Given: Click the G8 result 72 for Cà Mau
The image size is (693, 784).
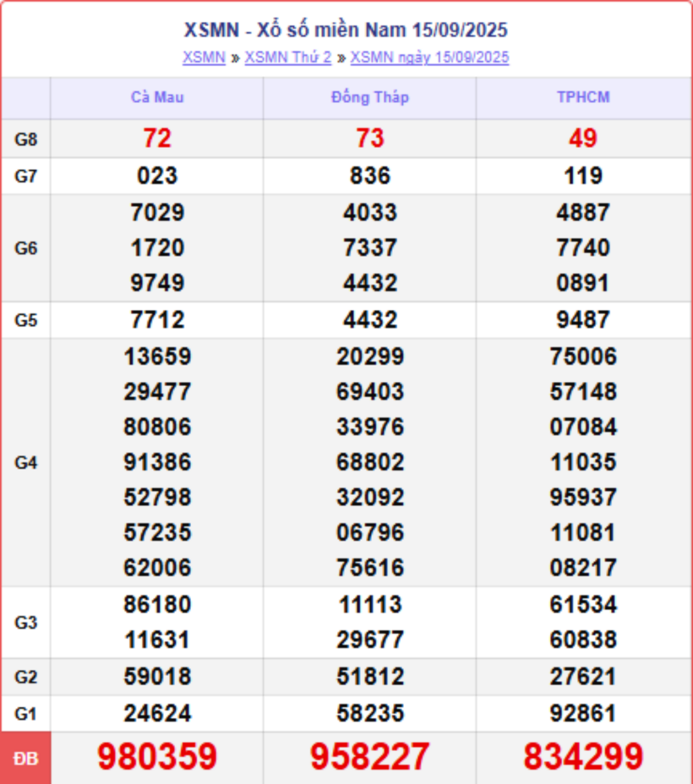Looking at the screenshot, I should pyautogui.click(x=157, y=139).
